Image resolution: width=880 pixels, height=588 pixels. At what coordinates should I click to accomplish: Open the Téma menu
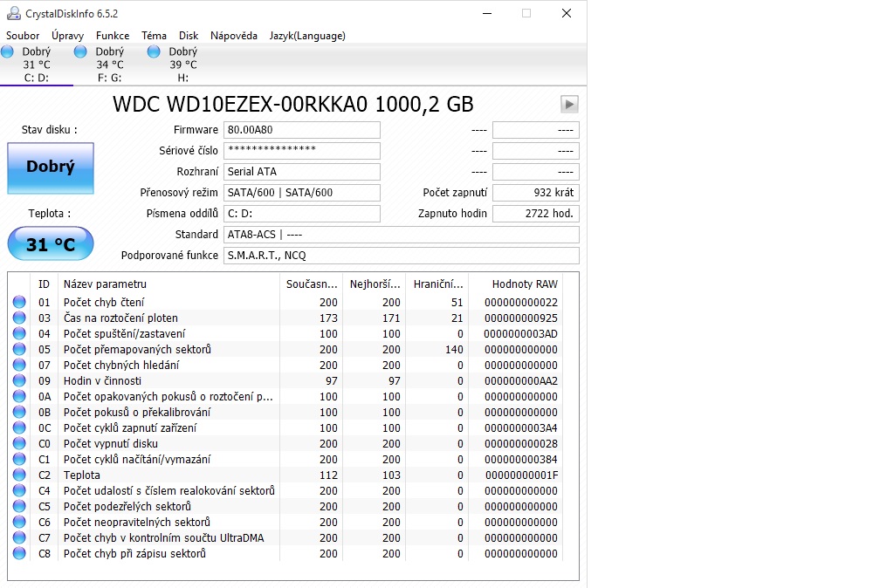(154, 36)
